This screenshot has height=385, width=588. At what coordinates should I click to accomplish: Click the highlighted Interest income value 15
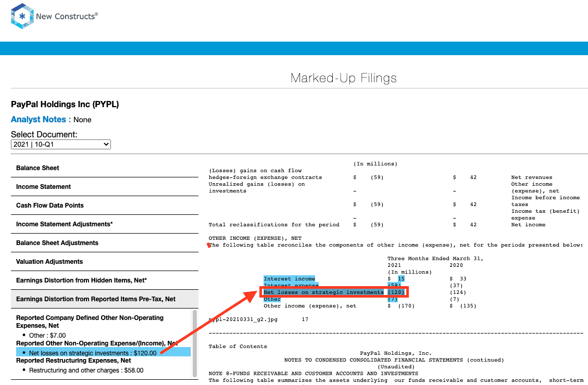[401, 279]
